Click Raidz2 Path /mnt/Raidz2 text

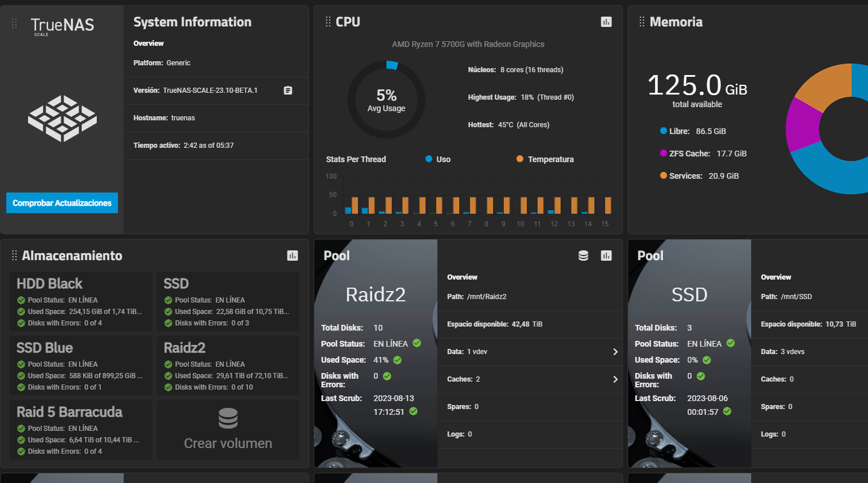pyautogui.click(x=477, y=297)
